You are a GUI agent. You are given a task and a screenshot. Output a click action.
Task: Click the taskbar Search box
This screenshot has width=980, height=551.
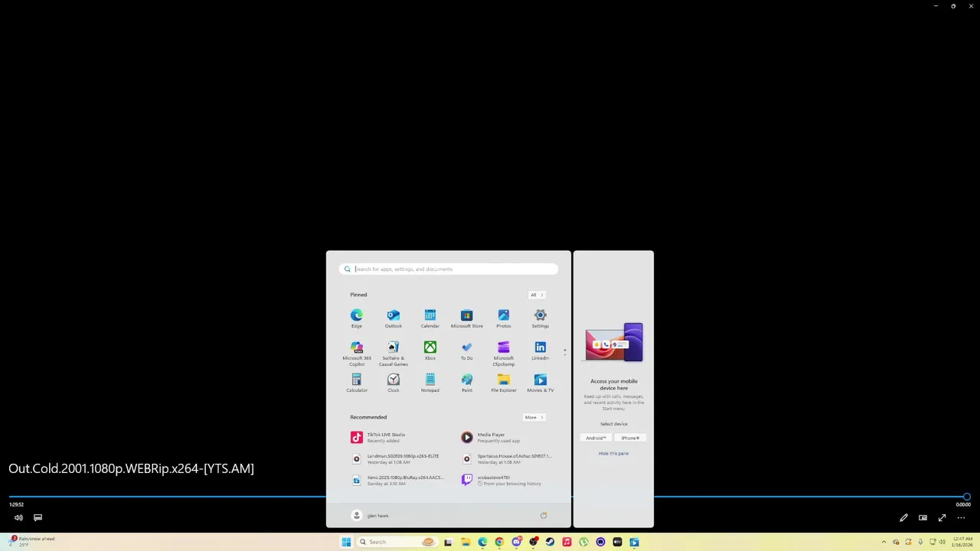coord(396,542)
